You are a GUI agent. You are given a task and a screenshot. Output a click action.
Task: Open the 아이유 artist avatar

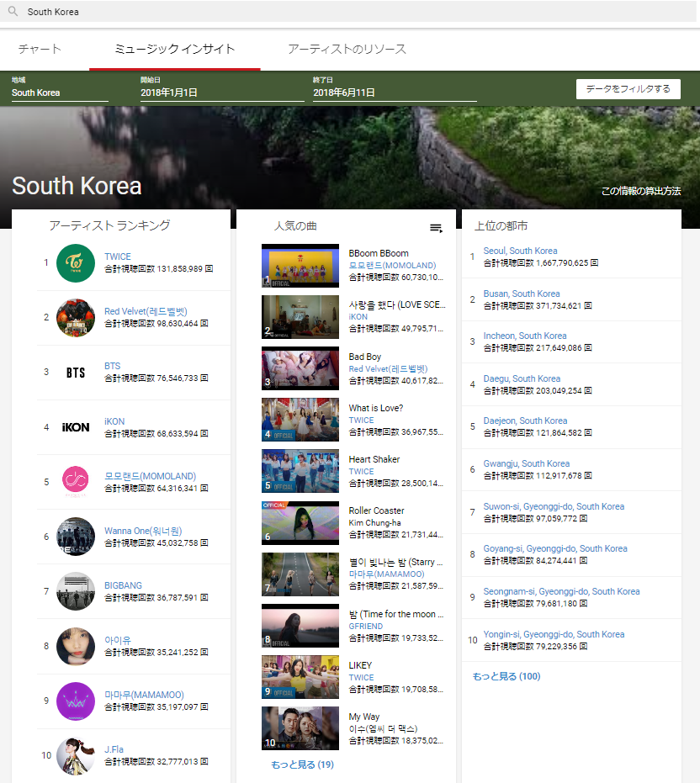(x=76, y=646)
